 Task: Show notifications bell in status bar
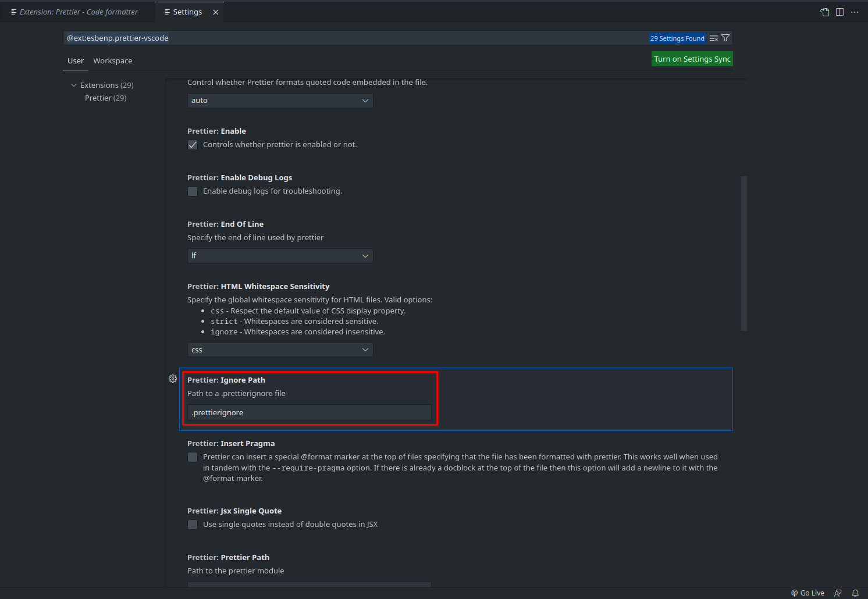(x=855, y=593)
